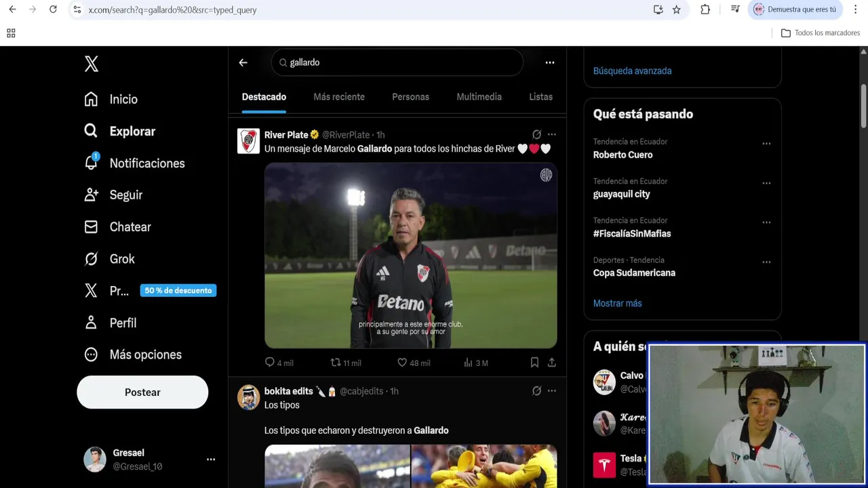This screenshot has height=488, width=868.
Task: Reply to River Plate post (4 mil)
Action: click(279, 363)
